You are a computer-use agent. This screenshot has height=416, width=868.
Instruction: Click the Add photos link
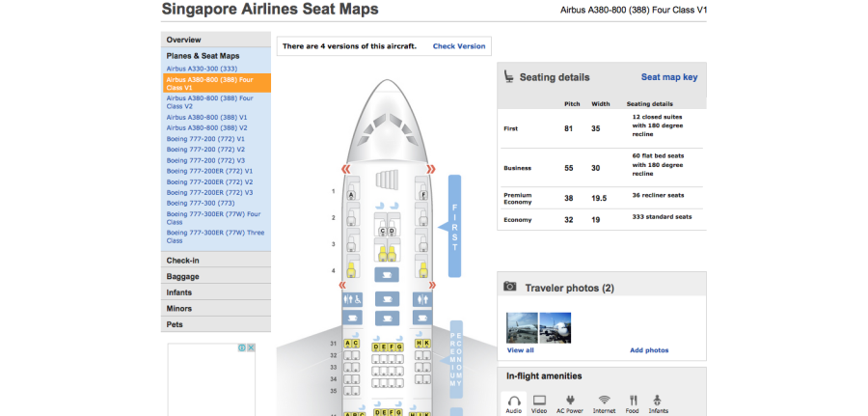[648, 350]
